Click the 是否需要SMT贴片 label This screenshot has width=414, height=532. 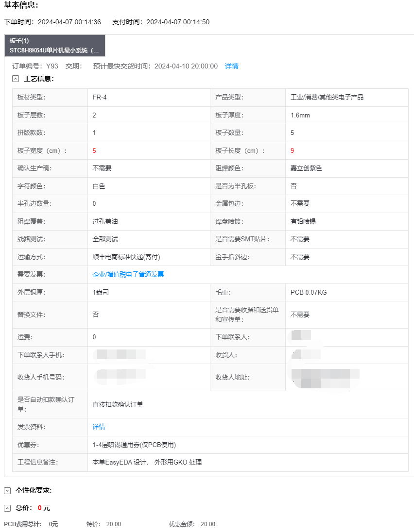click(x=242, y=239)
